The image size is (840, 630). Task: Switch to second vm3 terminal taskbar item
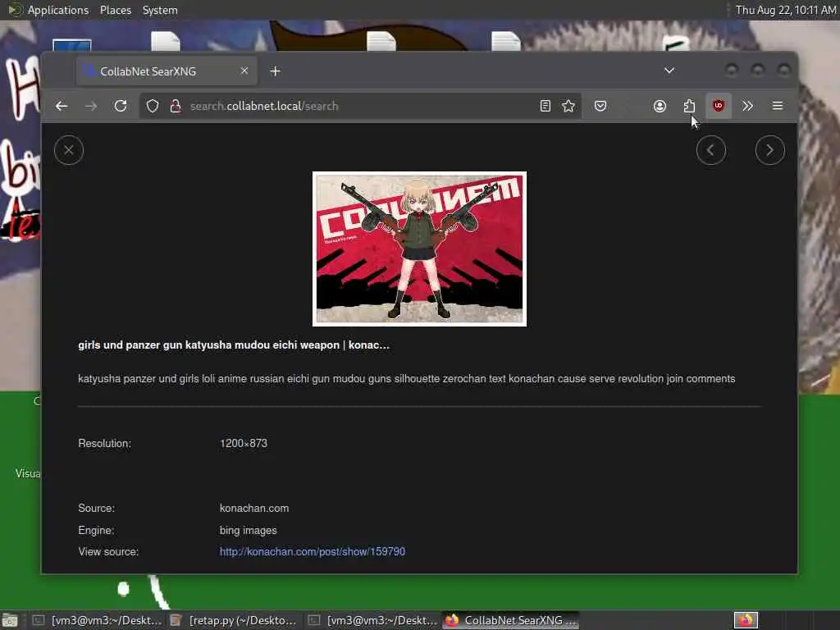click(x=372, y=620)
